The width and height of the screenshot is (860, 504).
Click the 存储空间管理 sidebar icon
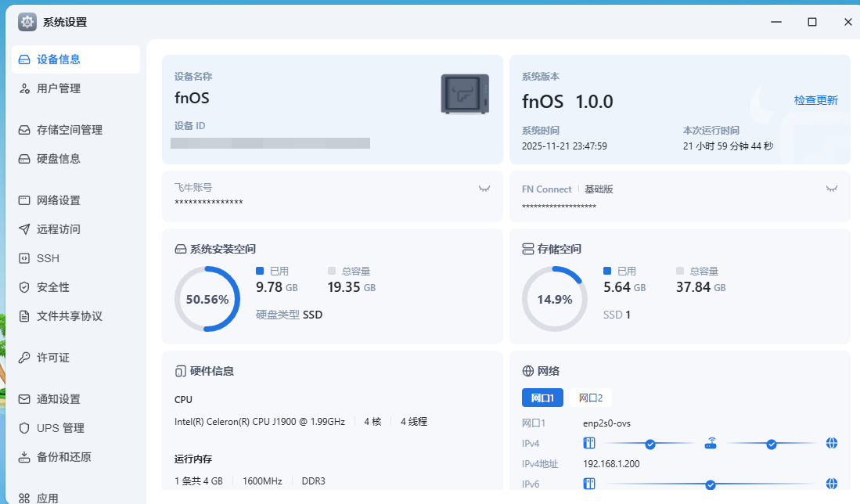tap(24, 130)
